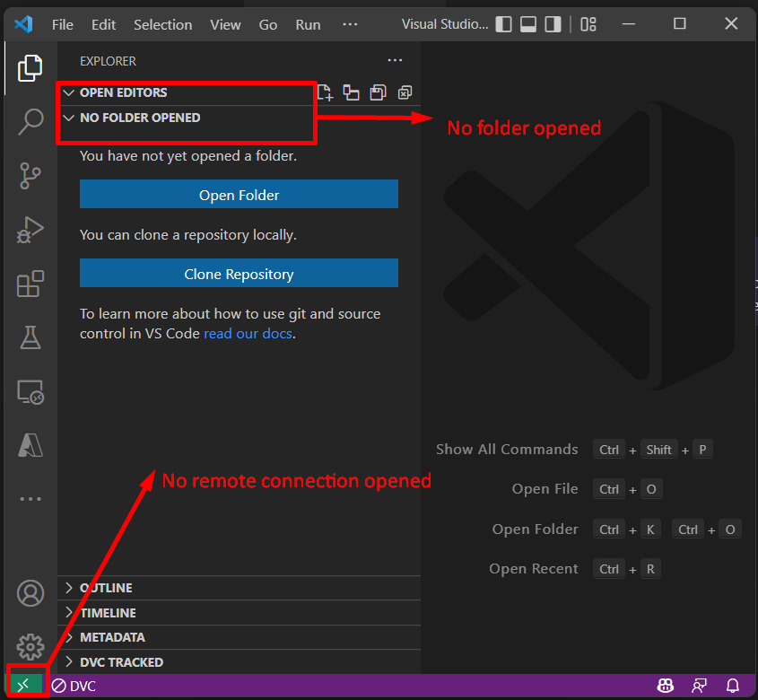758x700 pixels.
Task: Open the Search view in the activity bar
Action: point(30,121)
